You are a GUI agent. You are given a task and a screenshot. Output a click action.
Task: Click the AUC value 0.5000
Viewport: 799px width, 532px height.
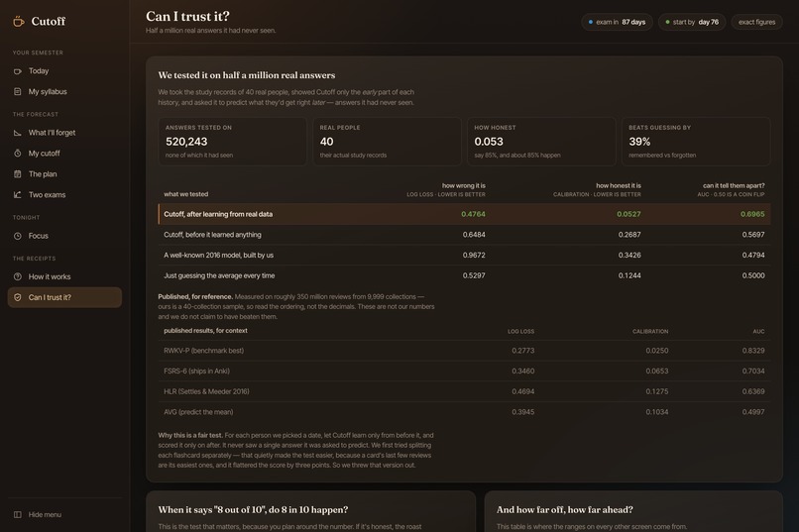pos(753,275)
